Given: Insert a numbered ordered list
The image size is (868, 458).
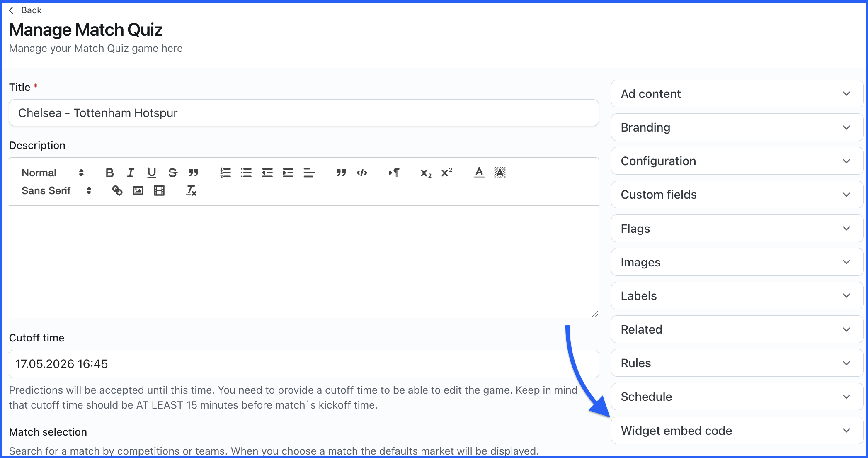Looking at the screenshot, I should point(225,173).
